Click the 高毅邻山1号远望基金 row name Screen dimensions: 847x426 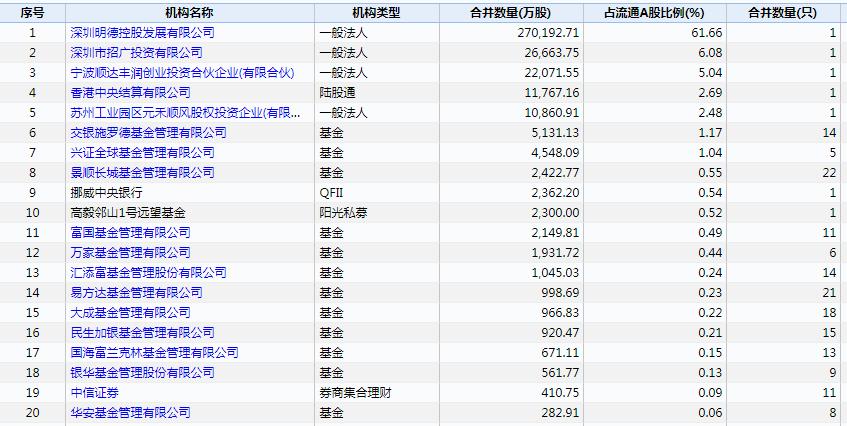(x=128, y=213)
